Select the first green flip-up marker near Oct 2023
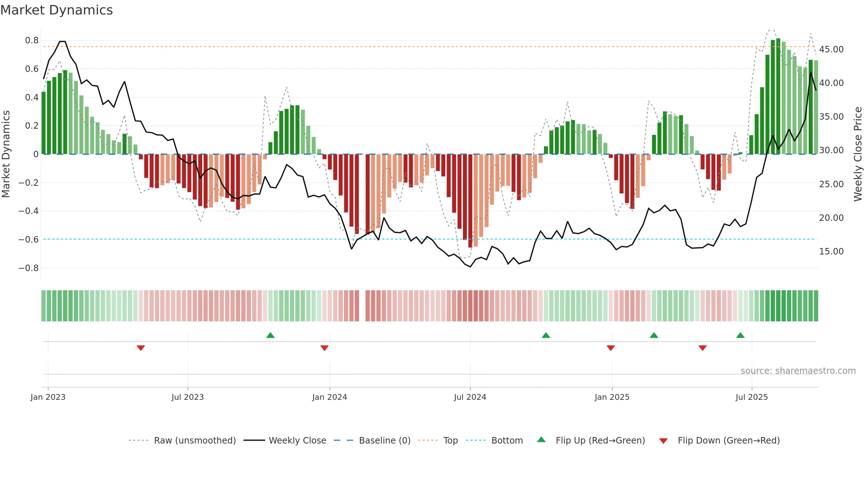868x488 pixels. tap(271, 335)
